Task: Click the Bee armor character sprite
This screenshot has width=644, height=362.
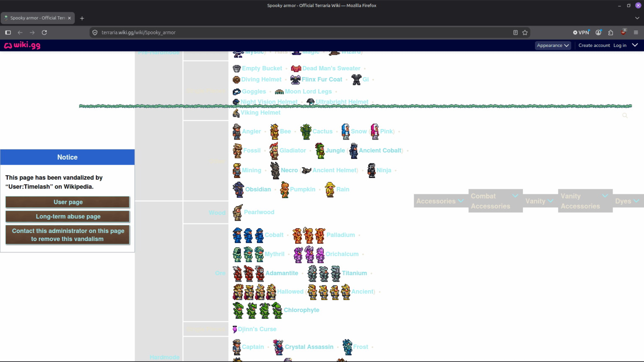Action: coord(275,132)
